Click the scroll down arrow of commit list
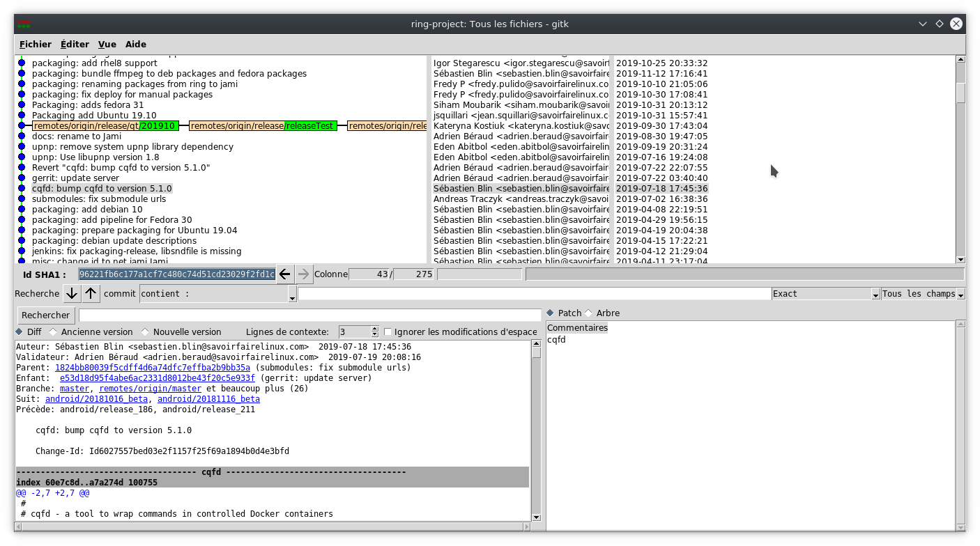Viewport: 980px width, 546px height. 960,258
